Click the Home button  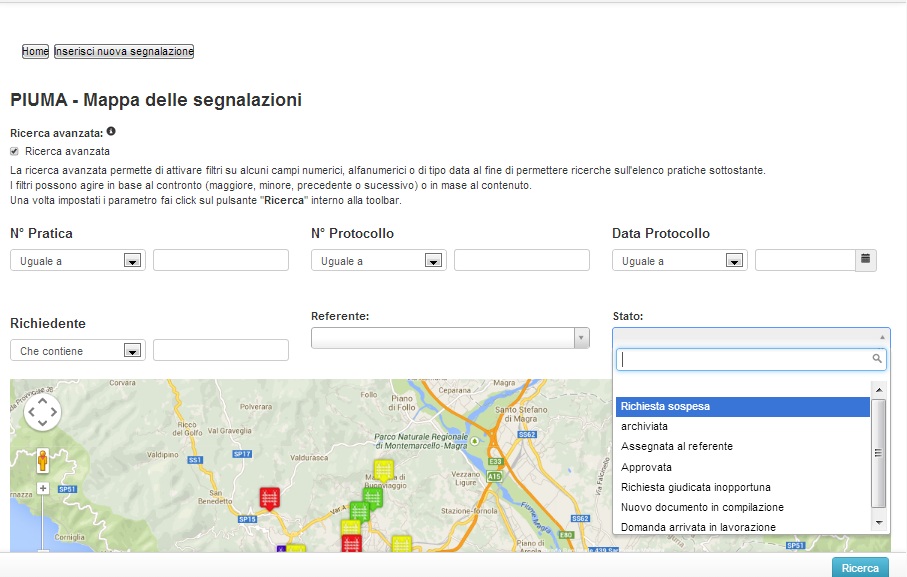pos(35,51)
